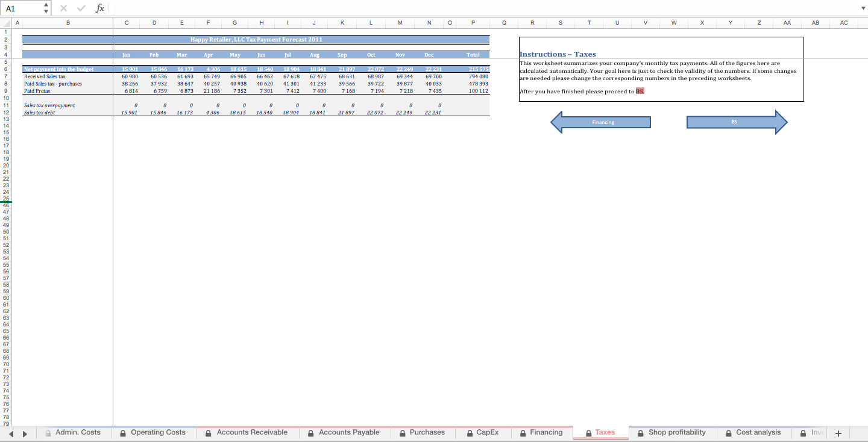
Task: Open the Purchases sheet tab
Action: pyautogui.click(x=428, y=432)
